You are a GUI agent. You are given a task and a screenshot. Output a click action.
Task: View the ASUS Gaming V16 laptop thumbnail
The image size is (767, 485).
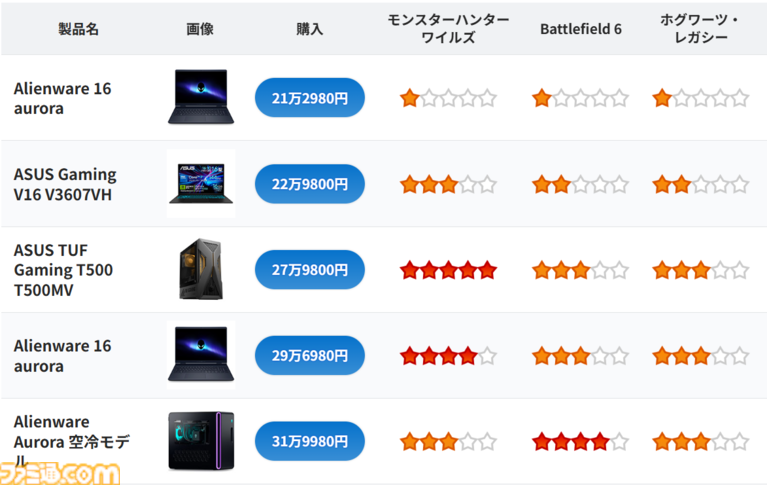[x=201, y=184]
